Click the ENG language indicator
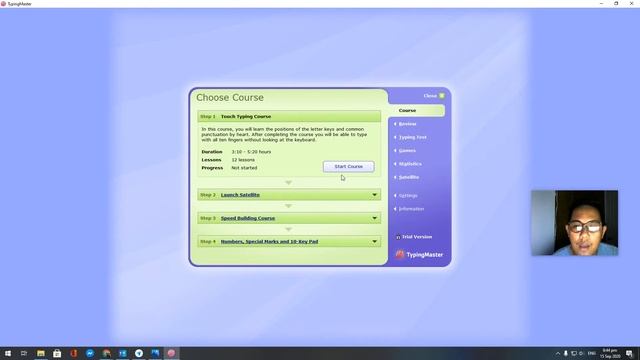 (x=591, y=353)
